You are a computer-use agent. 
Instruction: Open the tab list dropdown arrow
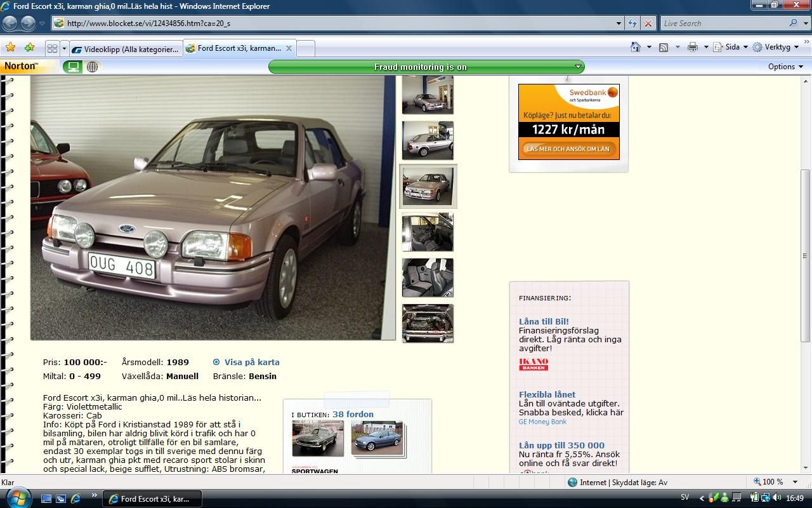pyautogui.click(x=63, y=48)
